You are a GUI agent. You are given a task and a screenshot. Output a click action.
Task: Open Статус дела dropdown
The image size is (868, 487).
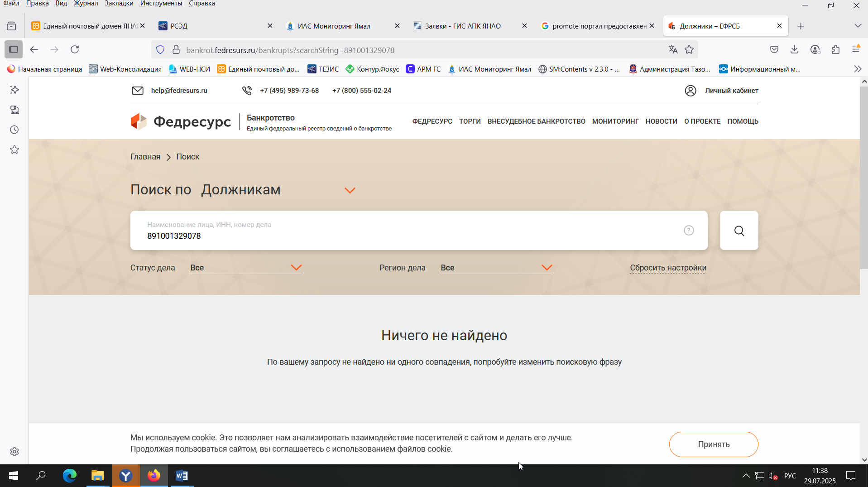coord(246,268)
